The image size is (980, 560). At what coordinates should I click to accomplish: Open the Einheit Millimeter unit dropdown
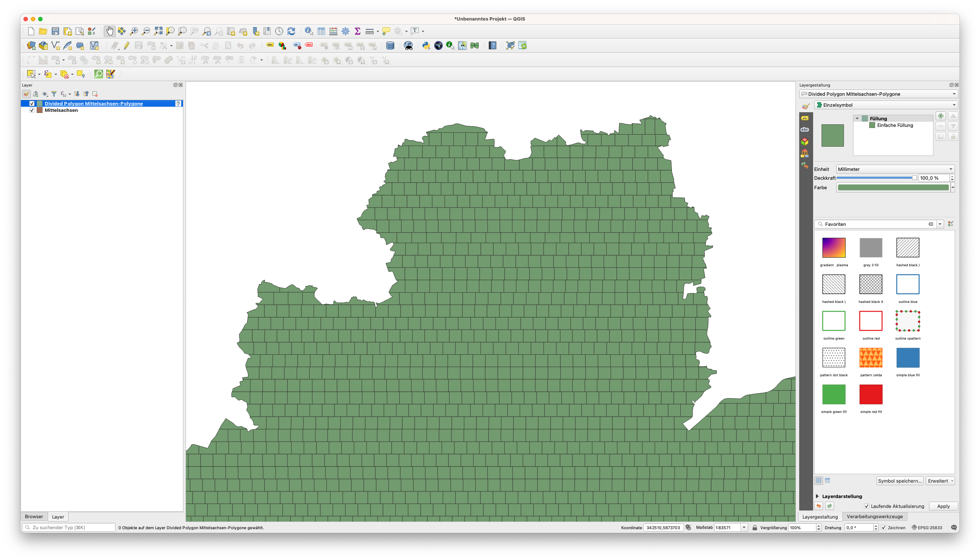tap(895, 169)
